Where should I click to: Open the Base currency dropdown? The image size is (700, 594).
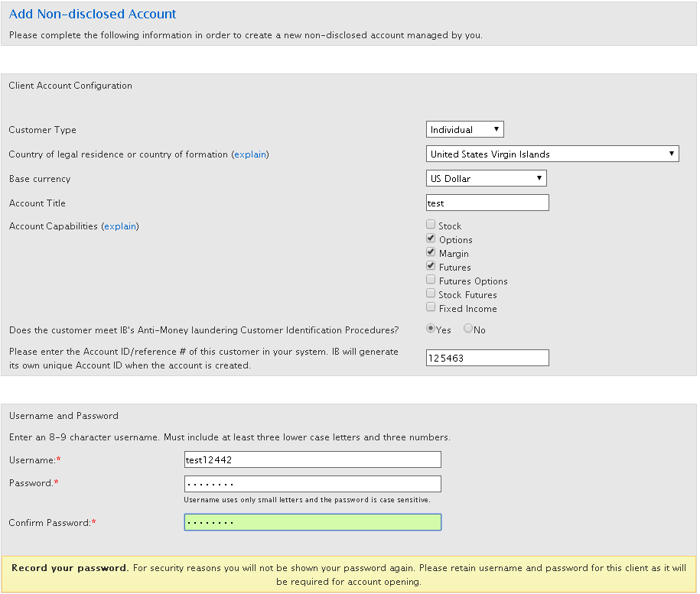pos(486,179)
